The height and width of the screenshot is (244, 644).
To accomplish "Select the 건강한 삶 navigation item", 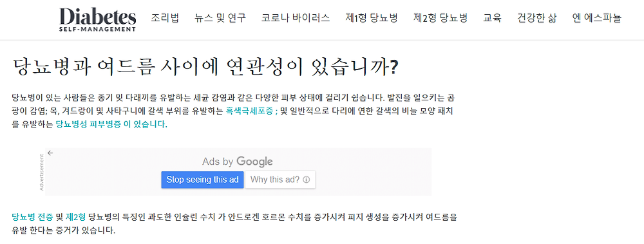I will click(537, 18).
